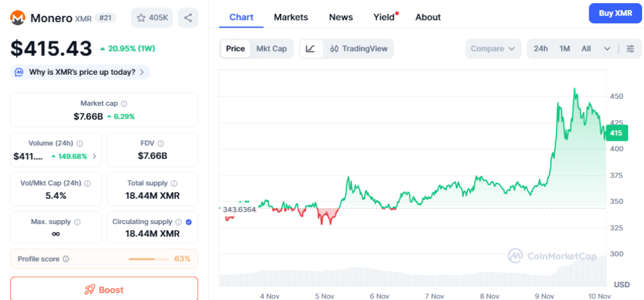The width and height of the screenshot is (644, 300).
Task: Expand Volume (24h) details arrow
Action: (x=94, y=156)
